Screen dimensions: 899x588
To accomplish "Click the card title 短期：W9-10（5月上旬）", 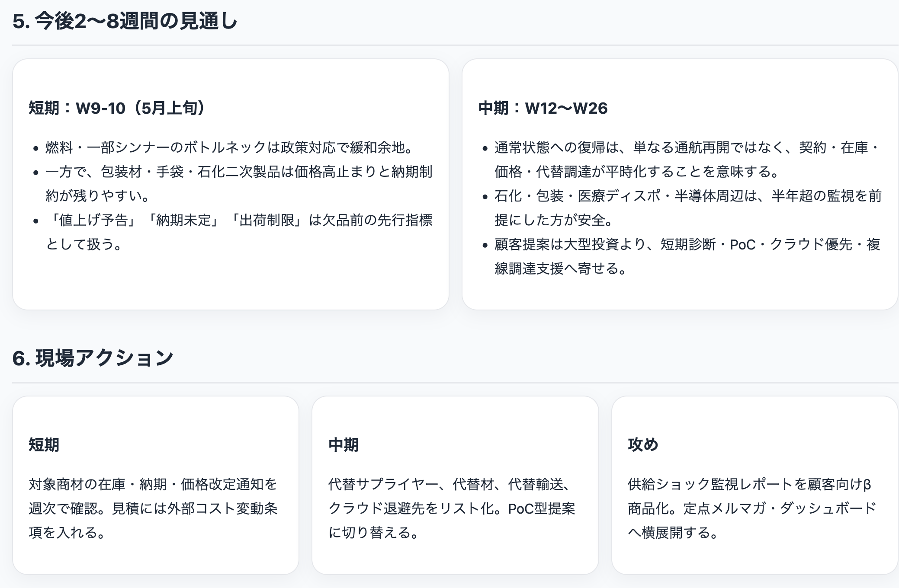I will [117, 108].
